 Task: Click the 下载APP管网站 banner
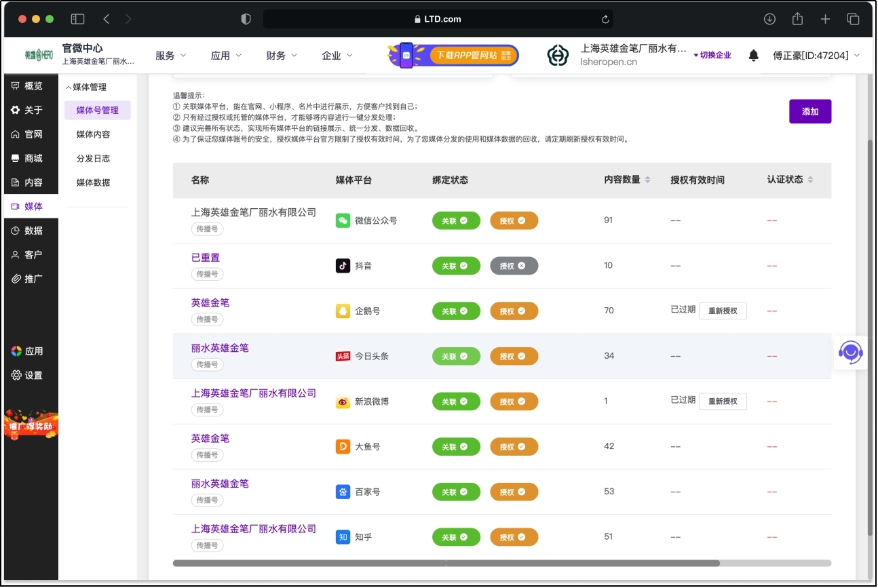pos(453,55)
